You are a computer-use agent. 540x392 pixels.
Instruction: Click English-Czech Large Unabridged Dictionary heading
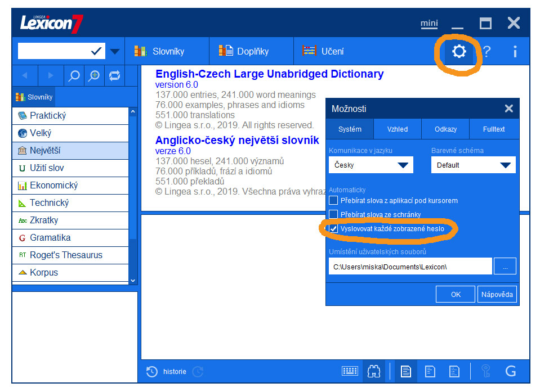tap(269, 74)
